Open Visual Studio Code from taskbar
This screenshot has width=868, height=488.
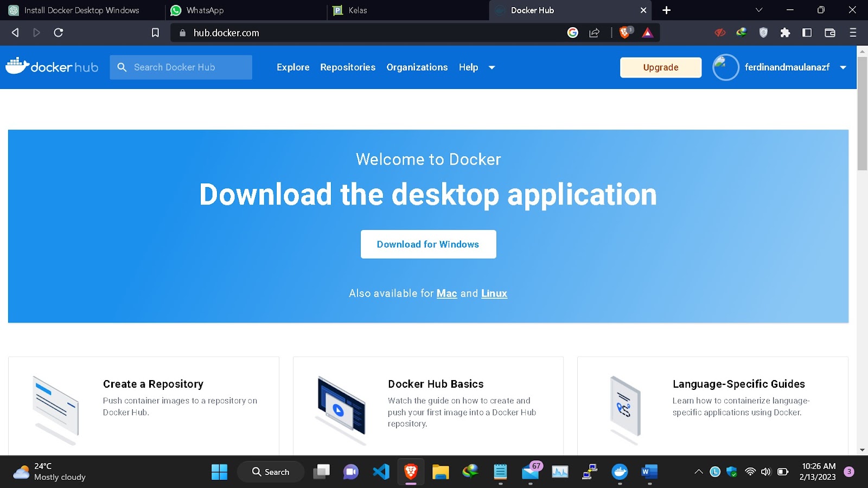click(x=381, y=472)
